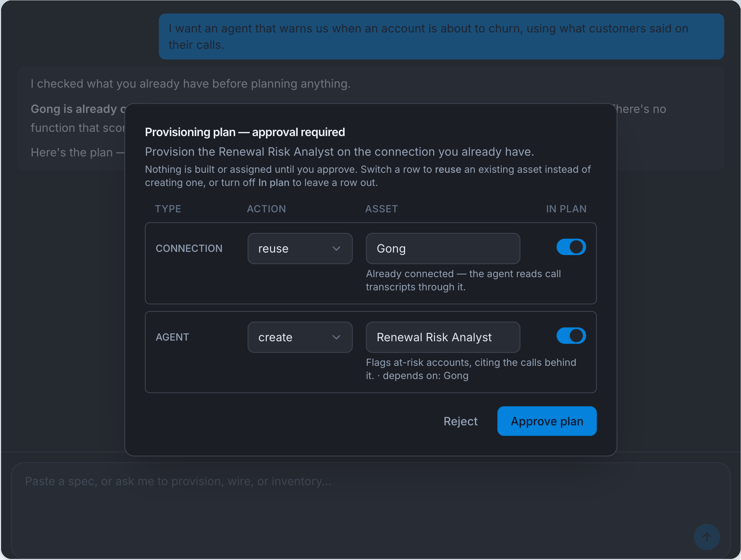Click the TYPE column header

coord(168,209)
